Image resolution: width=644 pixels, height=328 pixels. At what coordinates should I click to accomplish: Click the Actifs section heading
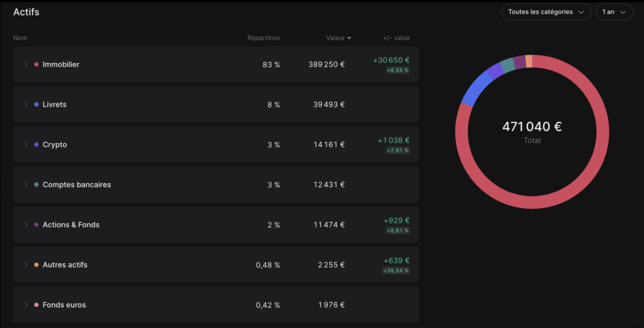click(26, 12)
